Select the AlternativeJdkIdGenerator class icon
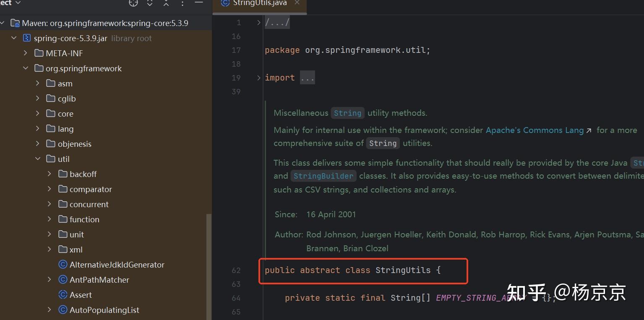 point(63,265)
